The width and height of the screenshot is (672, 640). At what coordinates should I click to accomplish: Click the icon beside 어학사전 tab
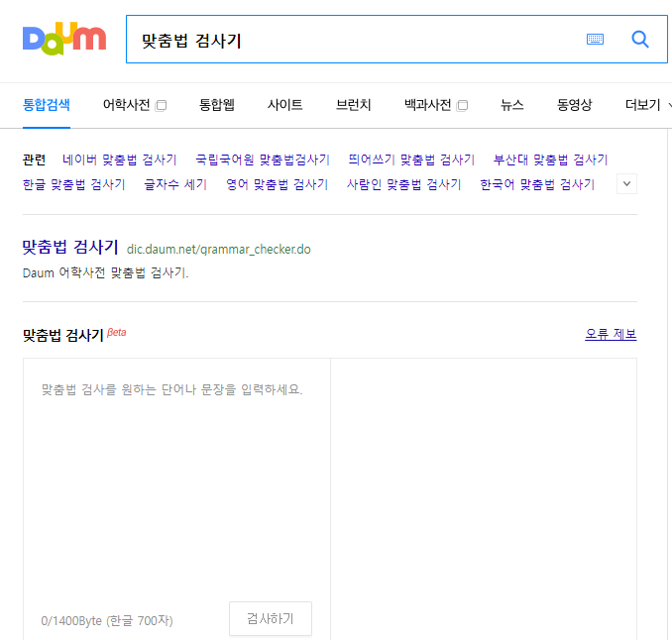coord(162,105)
